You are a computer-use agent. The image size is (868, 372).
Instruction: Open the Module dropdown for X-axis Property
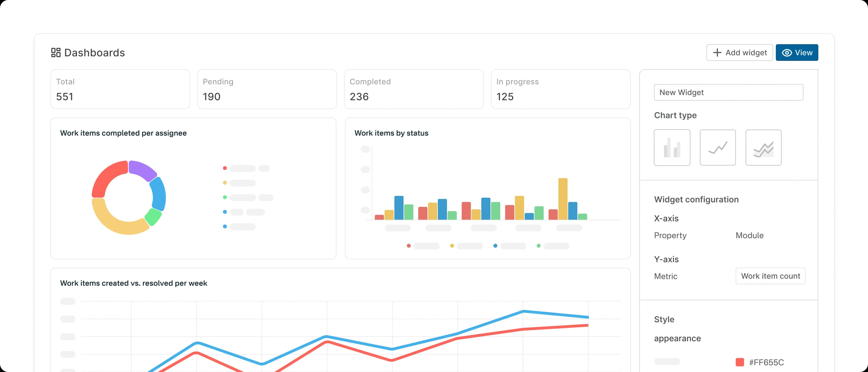pyautogui.click(x=749, y=236)
